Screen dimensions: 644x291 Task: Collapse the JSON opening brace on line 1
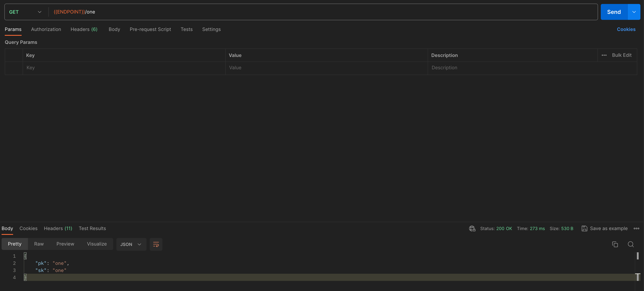[x=25, y=256]
